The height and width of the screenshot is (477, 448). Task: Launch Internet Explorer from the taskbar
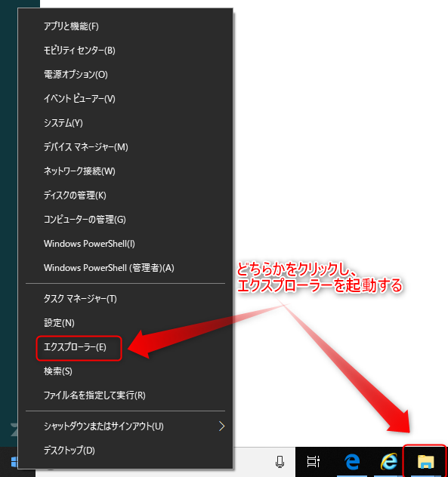[389, 461]
